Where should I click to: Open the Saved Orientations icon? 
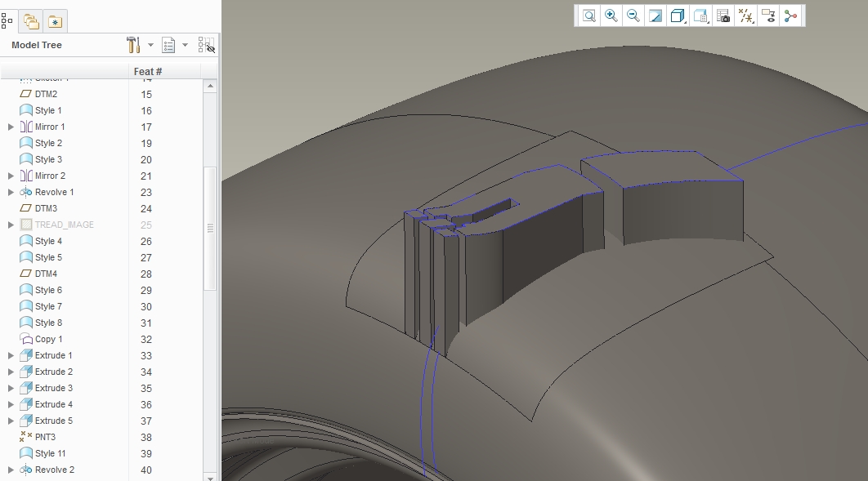(x=700, y=16)
